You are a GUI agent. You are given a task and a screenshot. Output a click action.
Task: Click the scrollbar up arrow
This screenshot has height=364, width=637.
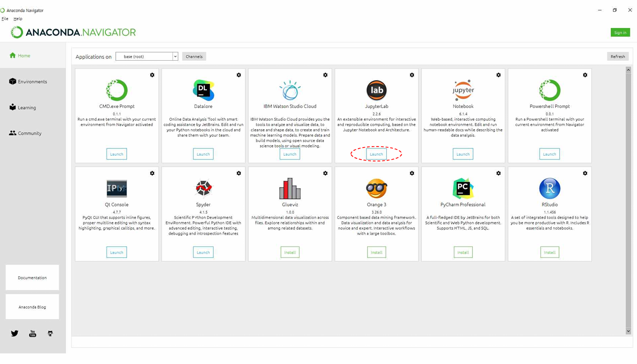pyautogui.click(x=628, y=70)
